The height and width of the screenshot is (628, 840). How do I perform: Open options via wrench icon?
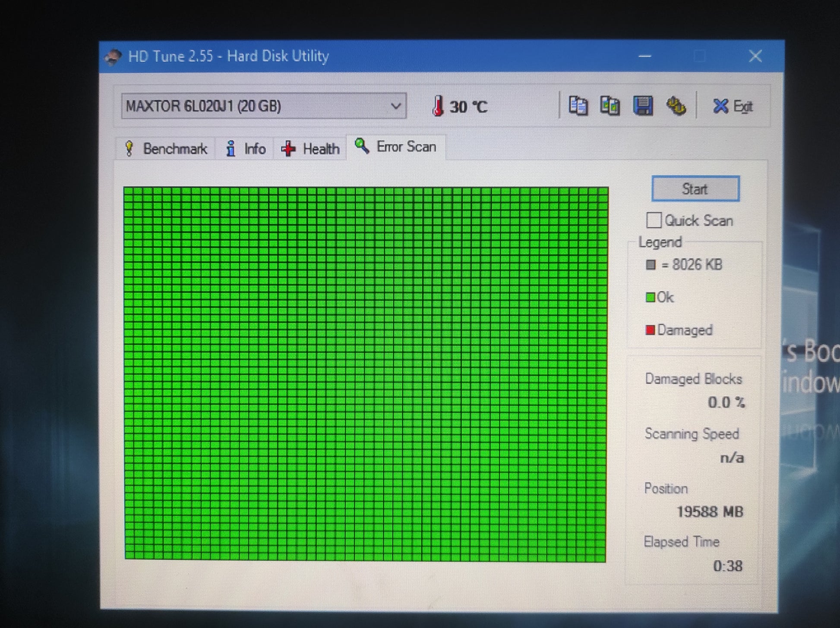tap(676, 106)
